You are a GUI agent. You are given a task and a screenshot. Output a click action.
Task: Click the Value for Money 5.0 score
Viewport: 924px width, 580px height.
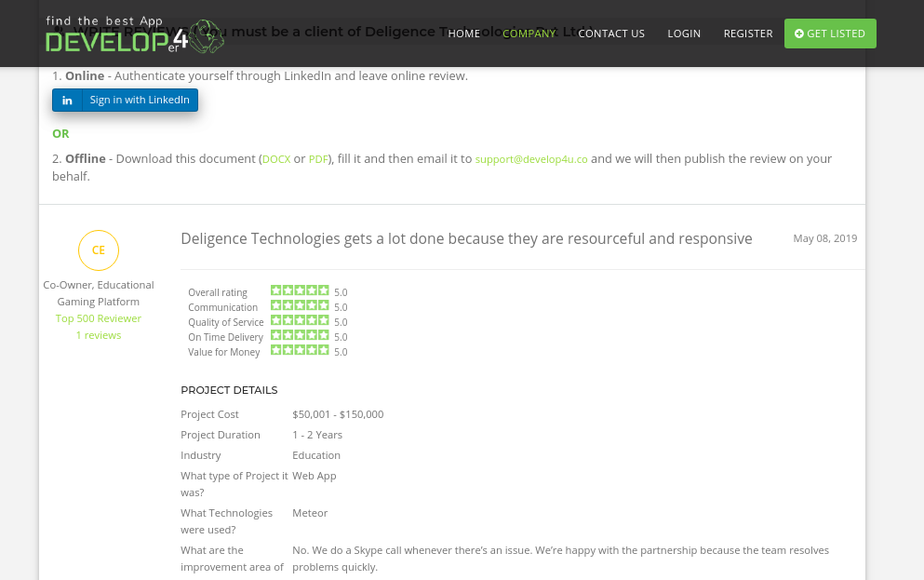[x=341, y=352]
